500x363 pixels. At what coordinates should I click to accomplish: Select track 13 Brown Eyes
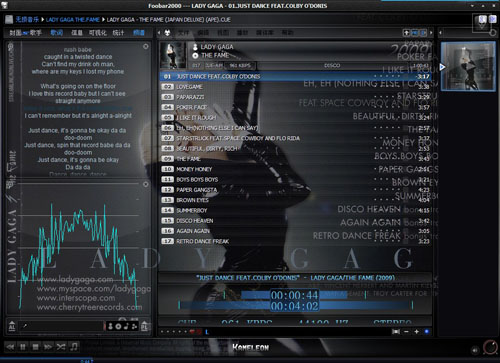click(296, 200)
